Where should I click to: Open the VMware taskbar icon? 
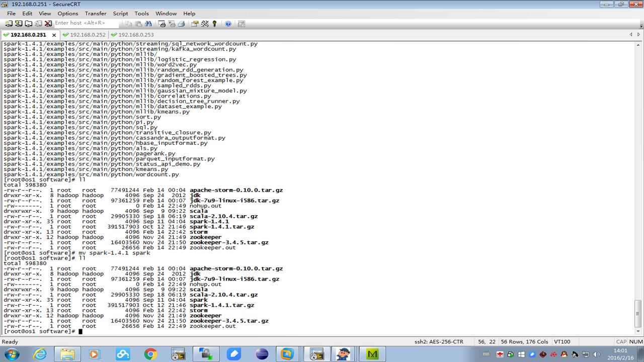click(x=287, y=354)
